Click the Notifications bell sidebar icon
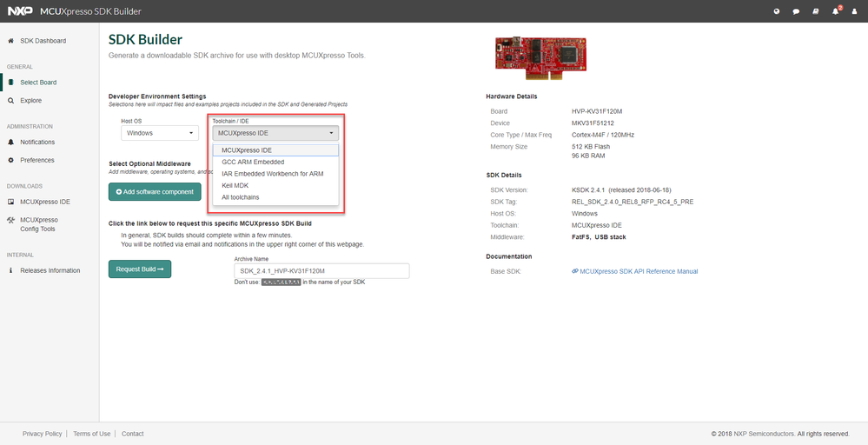Viewport: 868px width, 445px height. point(10,143)
